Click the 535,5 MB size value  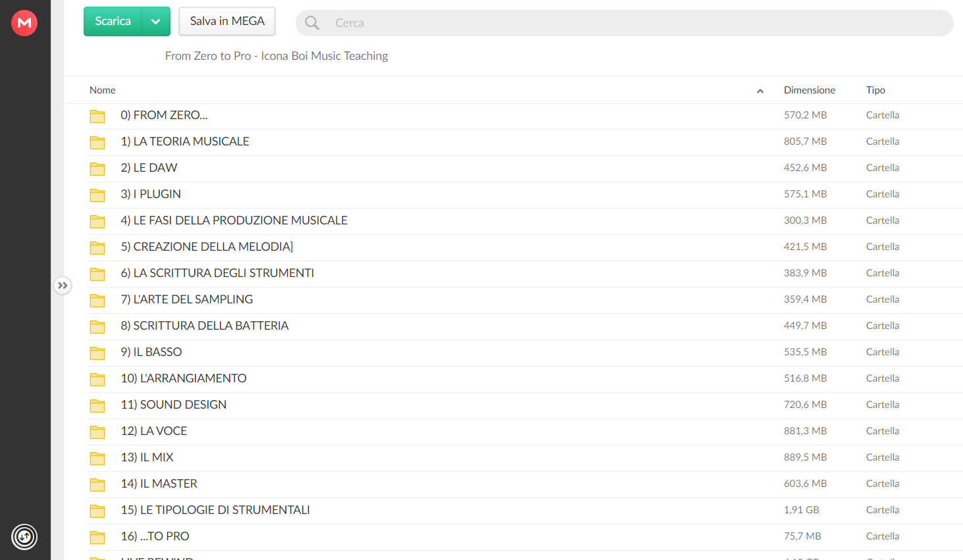click(805, 352)
